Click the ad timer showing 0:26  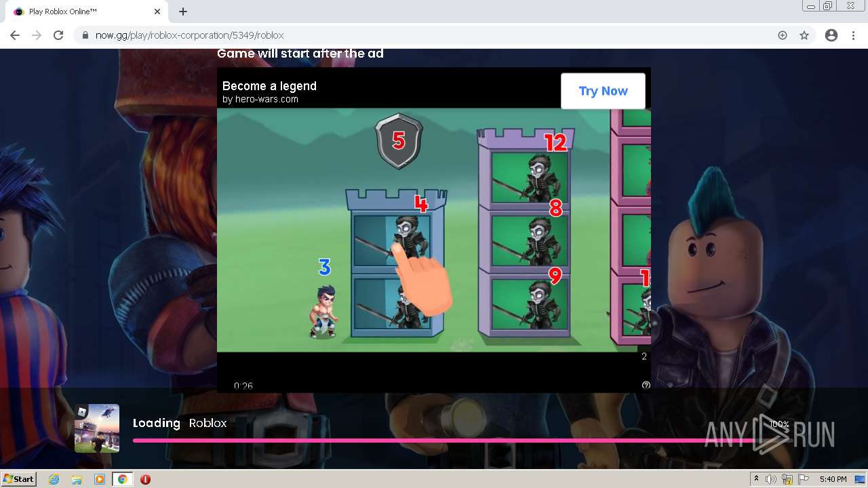tap(243, 386)
